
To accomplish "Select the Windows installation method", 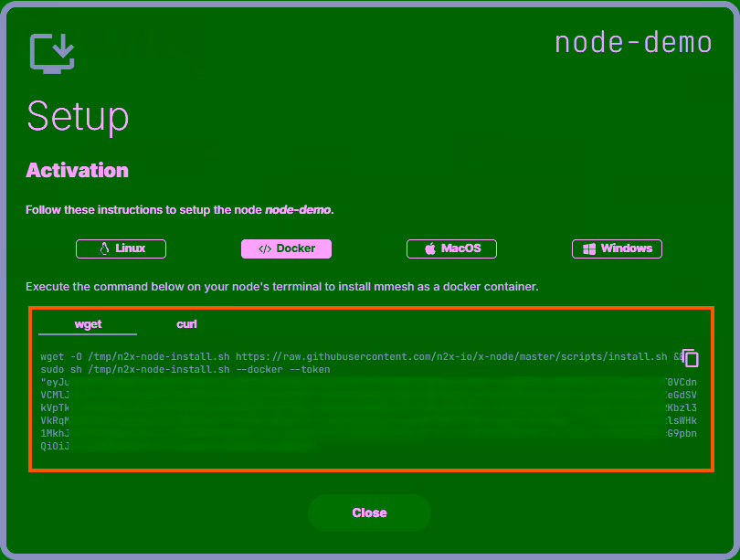I will click(617, 248).
